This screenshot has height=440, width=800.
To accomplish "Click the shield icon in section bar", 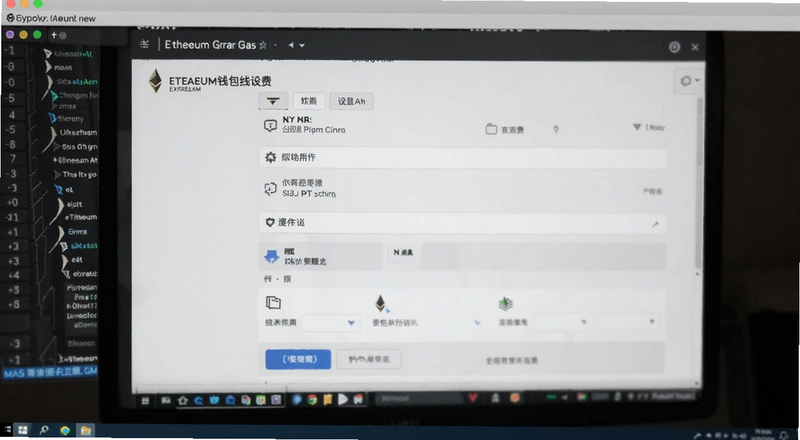I will (270, 223).
